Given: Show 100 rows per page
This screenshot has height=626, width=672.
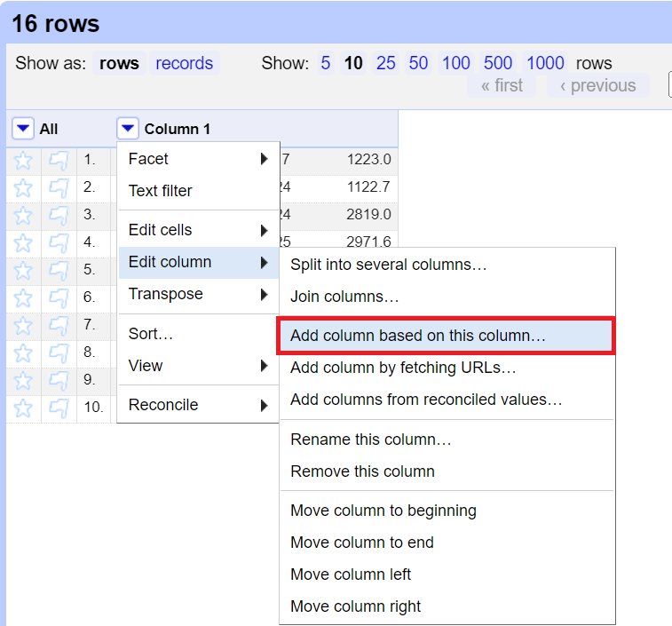Looking at the screenshot, I should click(456, 63).
